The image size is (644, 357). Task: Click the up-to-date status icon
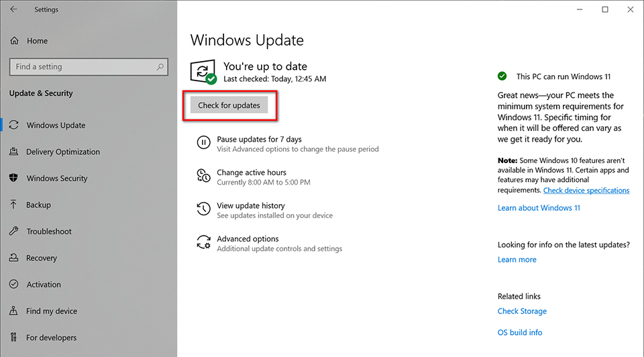click(204, 72)
